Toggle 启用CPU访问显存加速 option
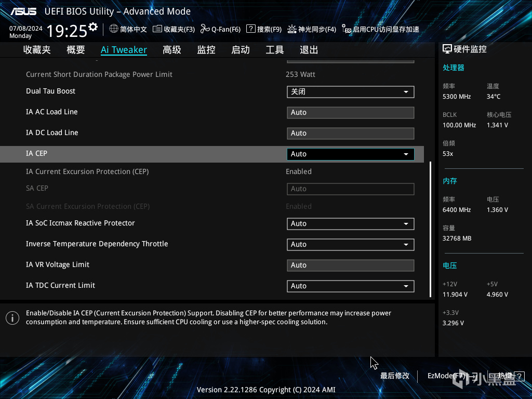Viewport: 532px width, 399px height. (386, 29)
